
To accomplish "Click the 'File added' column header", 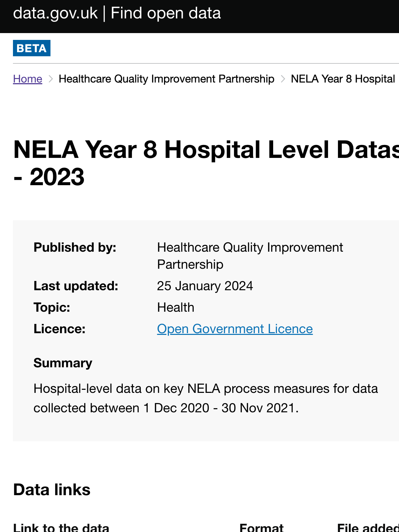I will (x=368, y=527).
